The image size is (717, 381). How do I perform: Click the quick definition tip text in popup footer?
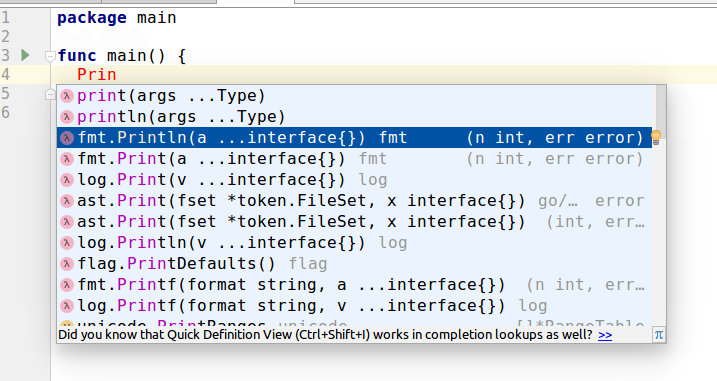coord(325,335)
